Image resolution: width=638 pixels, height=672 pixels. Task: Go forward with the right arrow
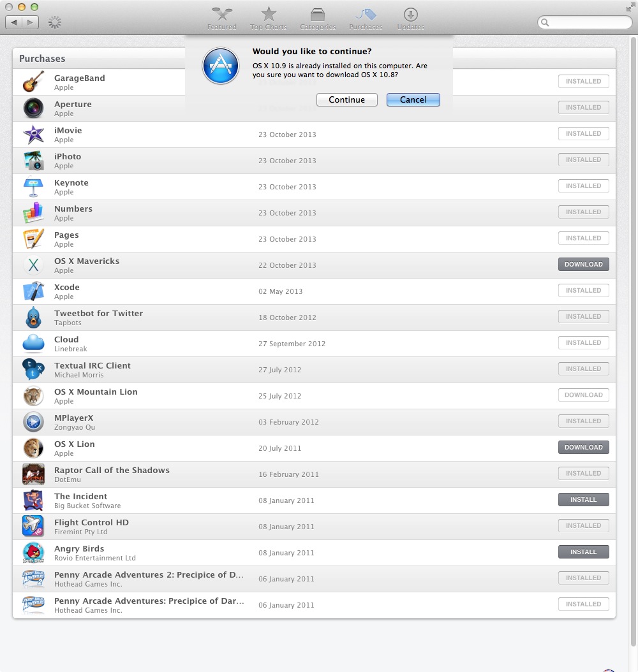30,22
